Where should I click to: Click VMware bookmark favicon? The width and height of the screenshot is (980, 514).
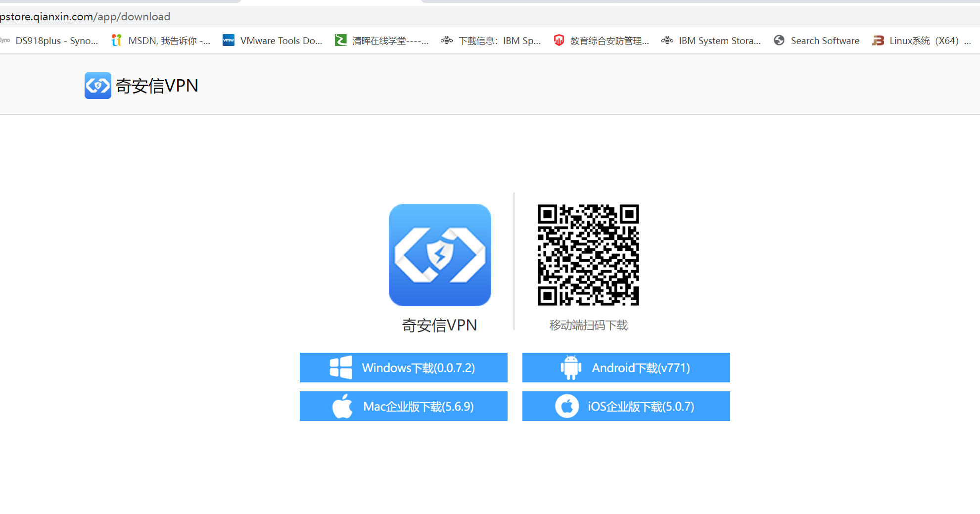point(229,41)
